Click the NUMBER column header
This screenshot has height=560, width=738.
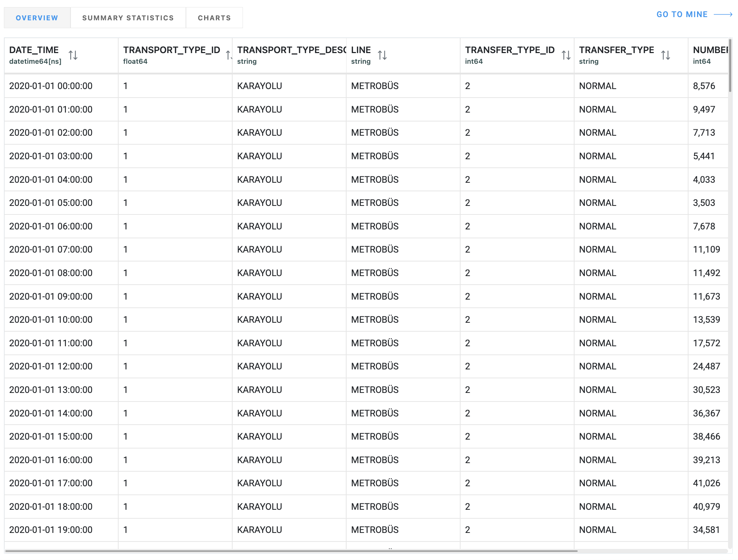[x=710, y=50]
